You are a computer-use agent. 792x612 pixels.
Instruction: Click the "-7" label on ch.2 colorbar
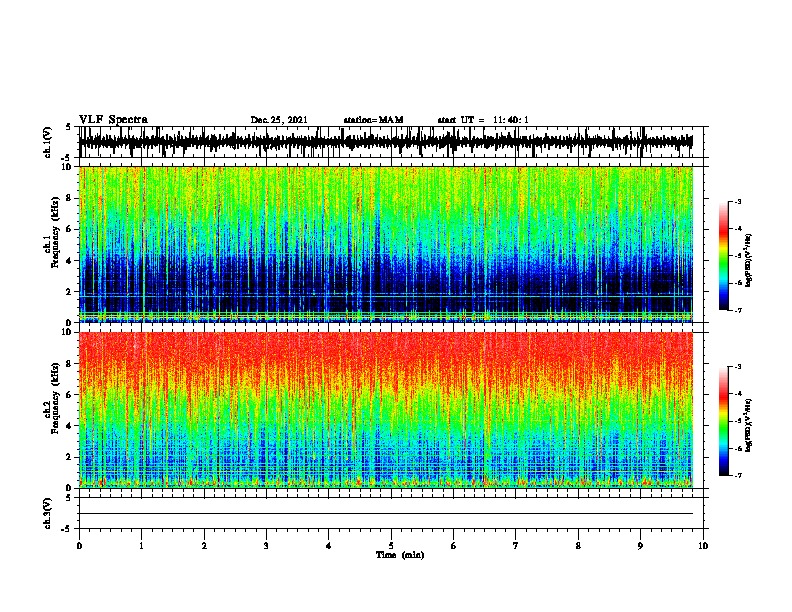[x=738, y=475]
